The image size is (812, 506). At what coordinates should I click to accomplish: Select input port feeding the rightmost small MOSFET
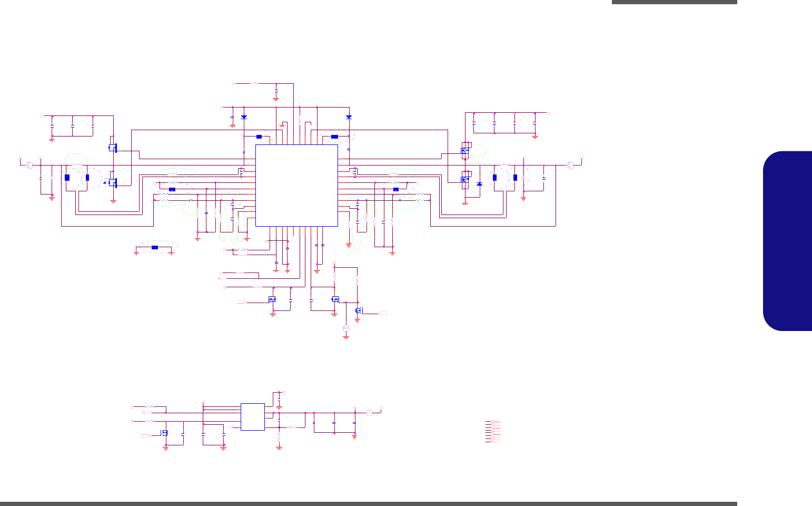383,314
